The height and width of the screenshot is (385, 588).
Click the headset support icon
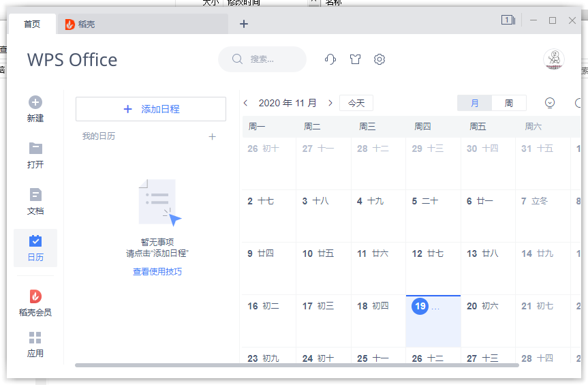(330, 59)
